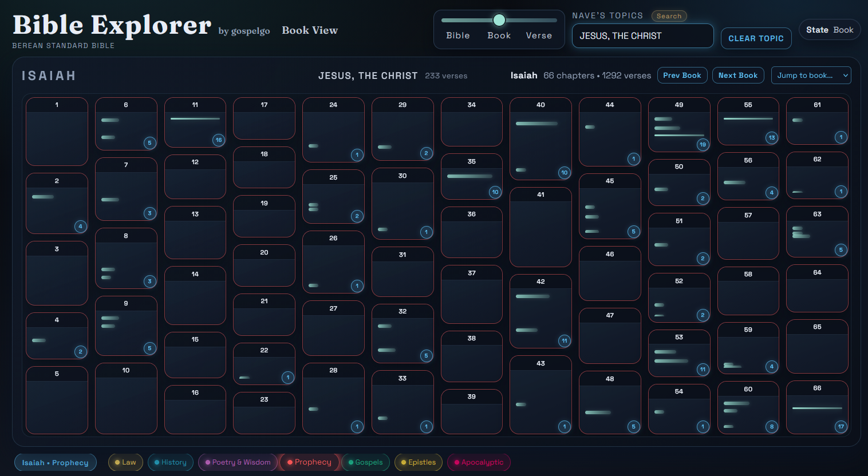Screen dimensions: 868x476
Task: Select the Book View menu item
Action: [310, 30]
